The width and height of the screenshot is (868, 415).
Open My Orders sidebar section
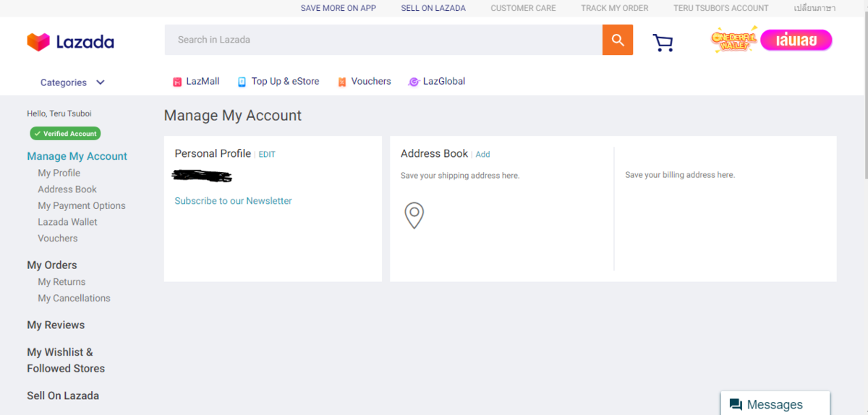(x=52, y=265)
